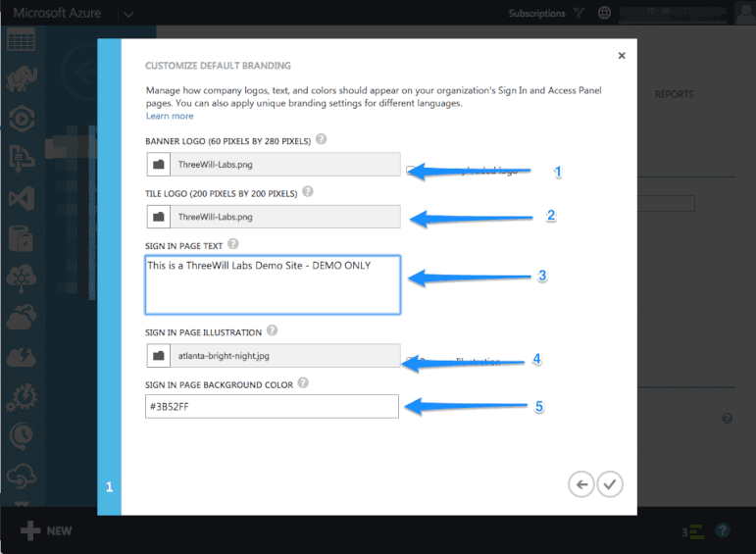Open help tooltip for Tile Logo
The width and height of the screenshot is (756, 554).
pyautogui.click(x=308, y=192)
